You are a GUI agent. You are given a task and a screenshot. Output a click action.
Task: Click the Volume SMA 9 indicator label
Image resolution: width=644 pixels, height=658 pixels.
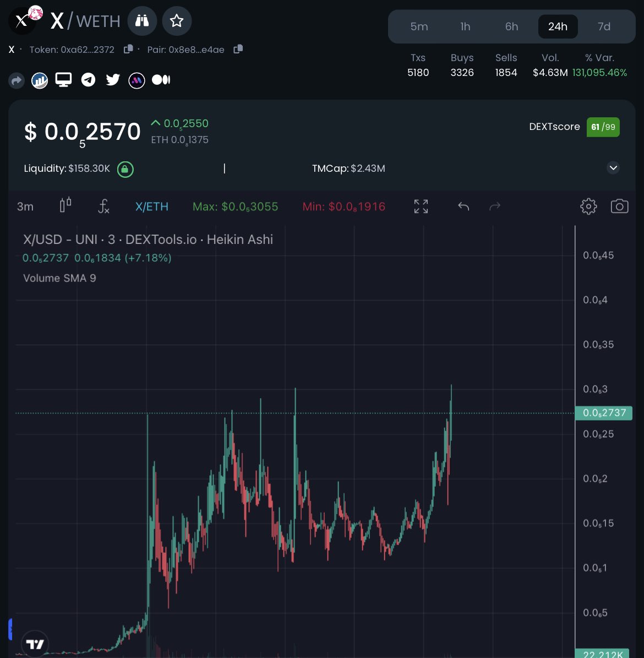(x=59, y=278)
